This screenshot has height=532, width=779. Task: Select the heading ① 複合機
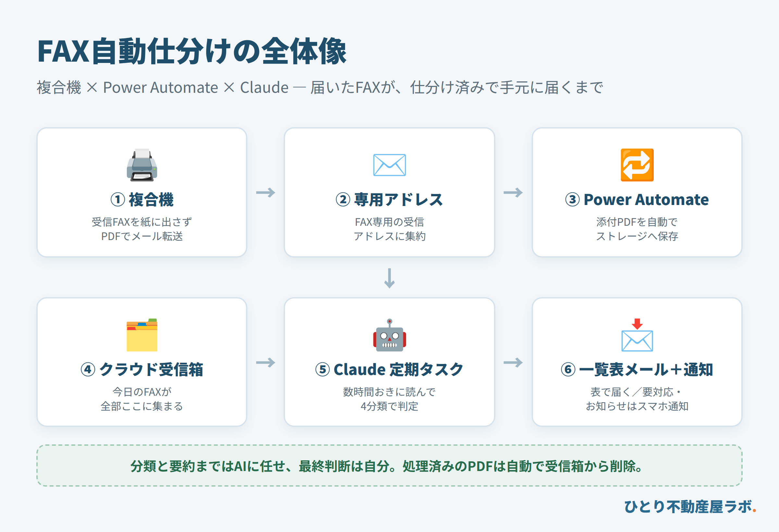142,200
